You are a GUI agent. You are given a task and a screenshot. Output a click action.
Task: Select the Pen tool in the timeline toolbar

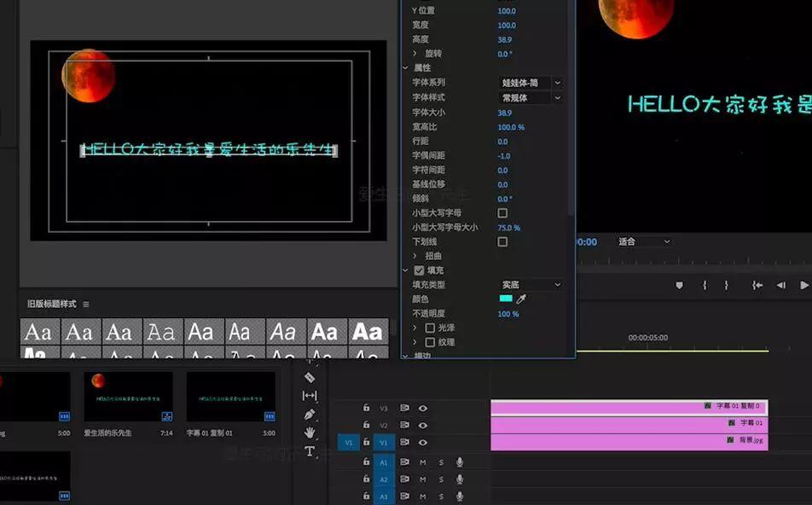click(310, 413)
